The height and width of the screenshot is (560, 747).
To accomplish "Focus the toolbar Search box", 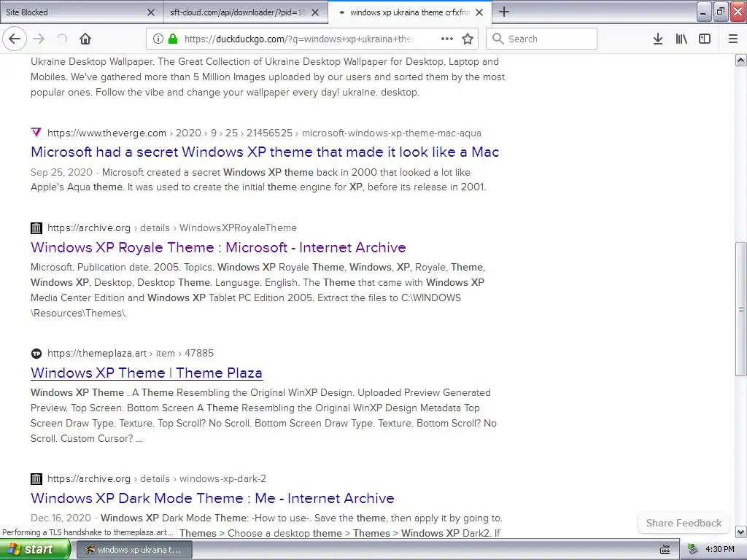I will (x=541, y=39).
